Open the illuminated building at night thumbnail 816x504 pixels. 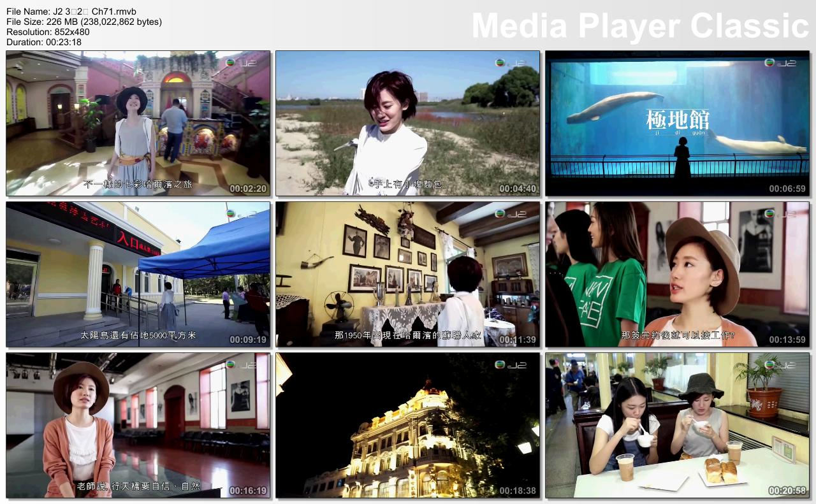407,425
